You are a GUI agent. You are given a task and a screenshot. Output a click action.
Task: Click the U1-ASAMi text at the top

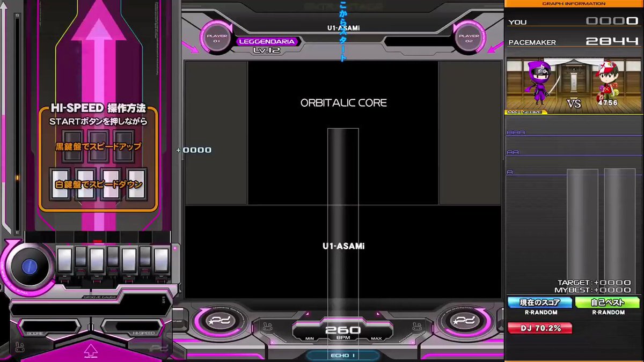343,28
